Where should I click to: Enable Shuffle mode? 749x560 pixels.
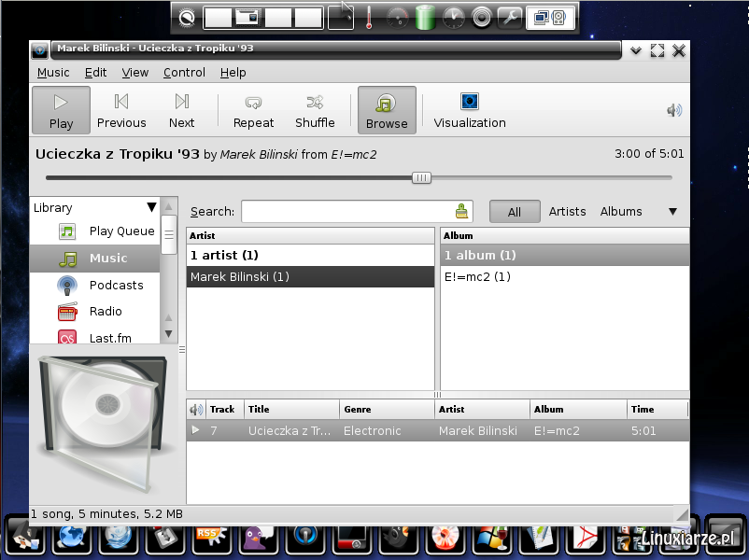(315, 109)
